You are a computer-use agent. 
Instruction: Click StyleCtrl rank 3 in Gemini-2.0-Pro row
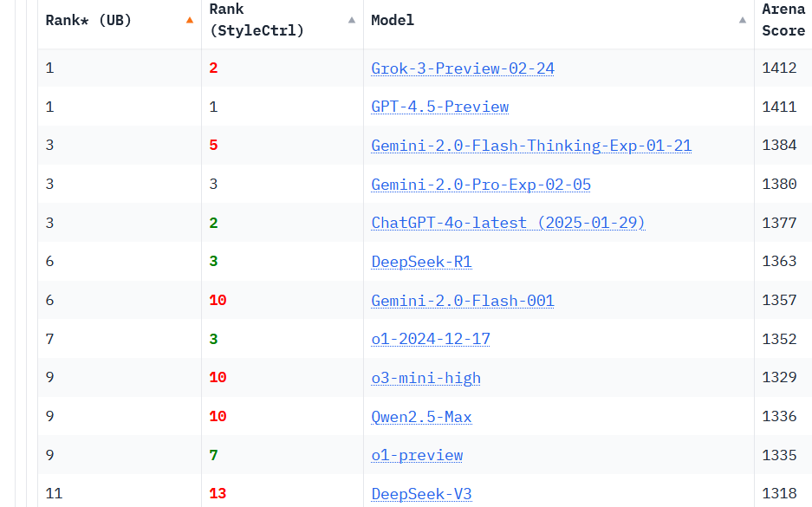[x=213, y=184]
